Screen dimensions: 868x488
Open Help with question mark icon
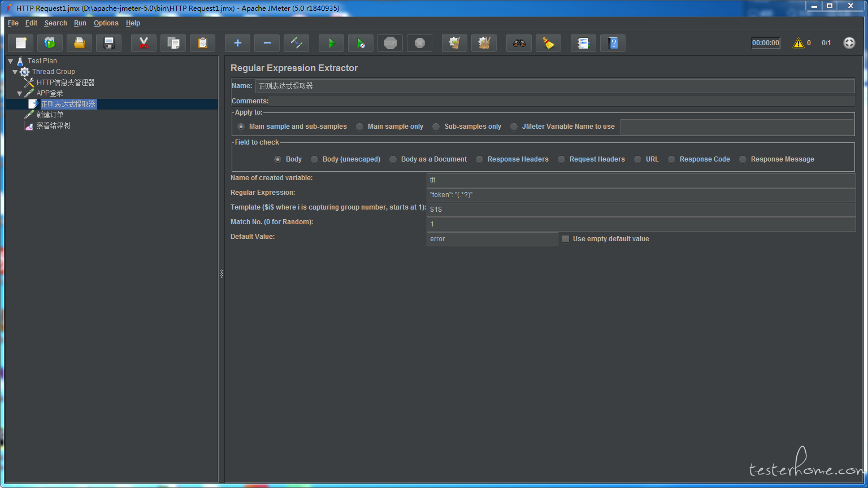pos(613,43)
